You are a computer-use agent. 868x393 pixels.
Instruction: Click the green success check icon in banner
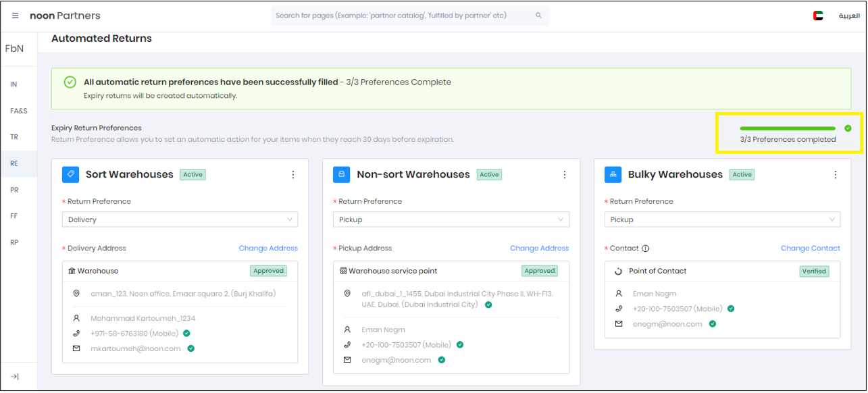point(70,82)
